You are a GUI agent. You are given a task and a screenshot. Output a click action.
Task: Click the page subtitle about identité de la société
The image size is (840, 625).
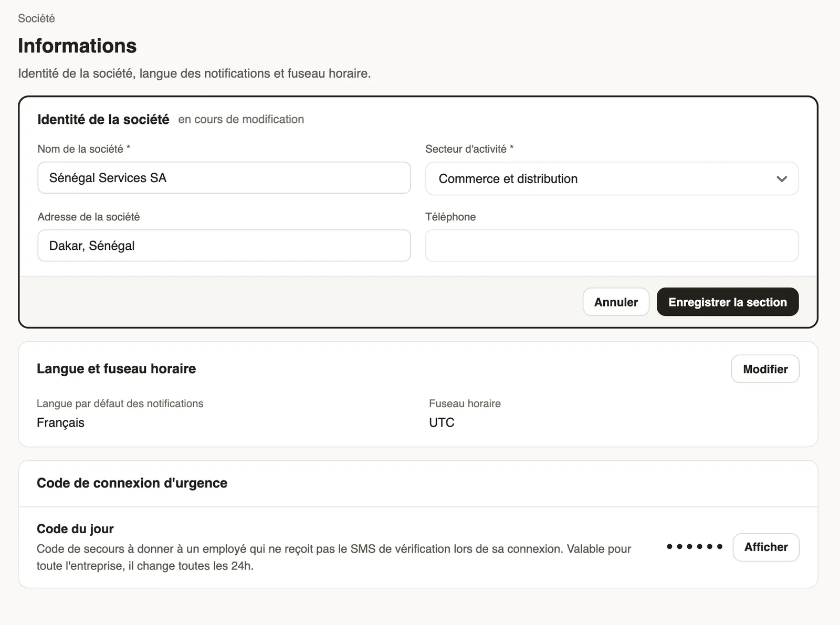click(194, 73)
